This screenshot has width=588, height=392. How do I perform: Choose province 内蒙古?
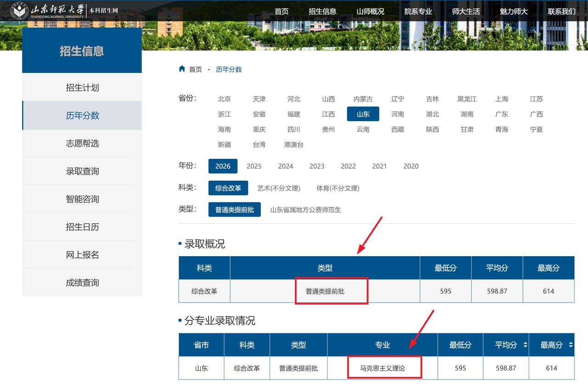tap(363, 99)
